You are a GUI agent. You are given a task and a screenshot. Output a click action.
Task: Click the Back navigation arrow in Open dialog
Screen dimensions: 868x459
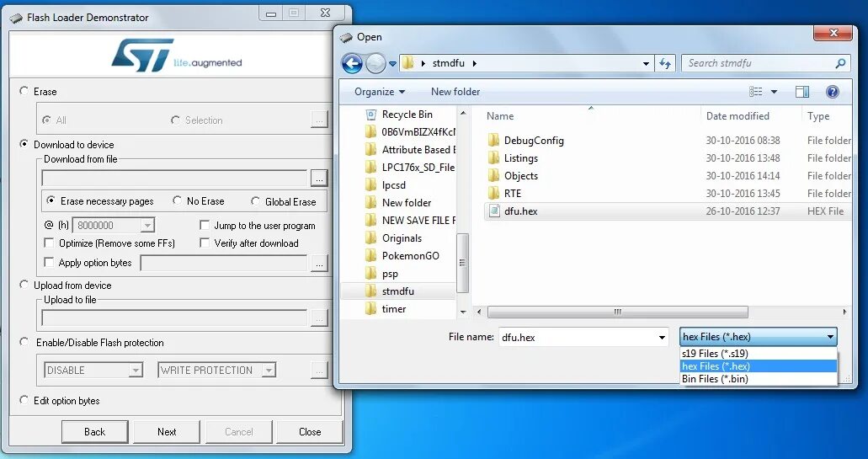tap(352, 64)
